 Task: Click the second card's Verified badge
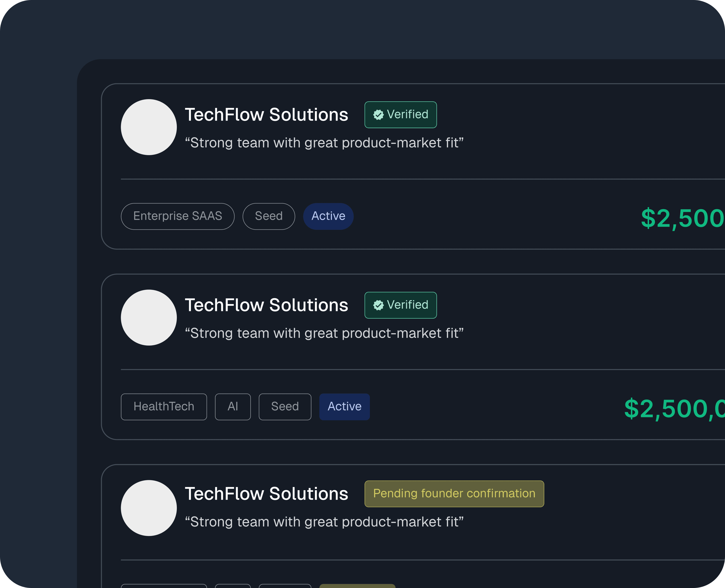click(x=400, y=305)
